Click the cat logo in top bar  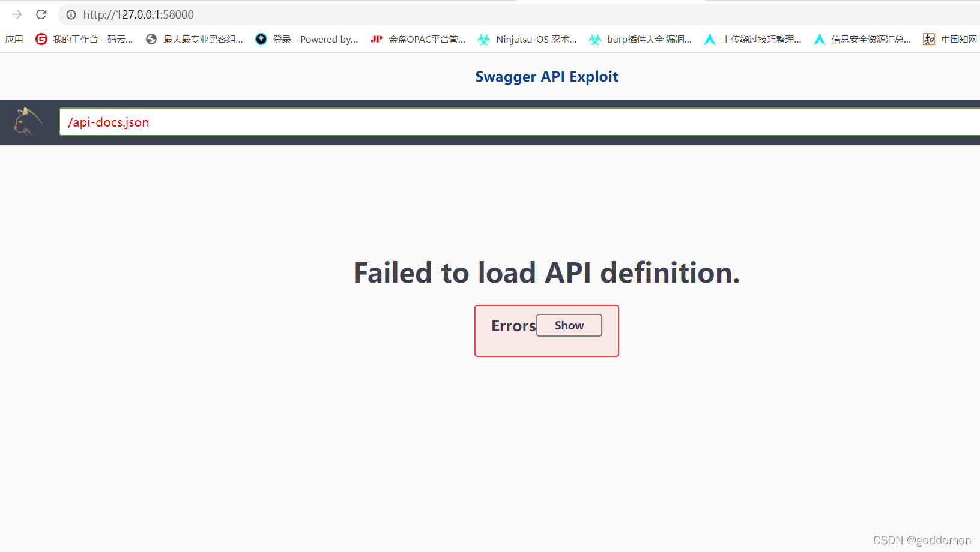(28, 122)
